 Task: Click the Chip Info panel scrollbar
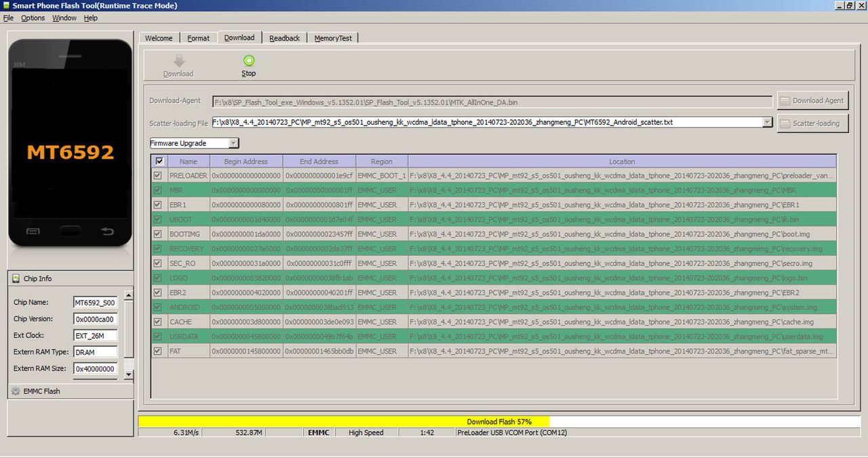tap(129, 334)
